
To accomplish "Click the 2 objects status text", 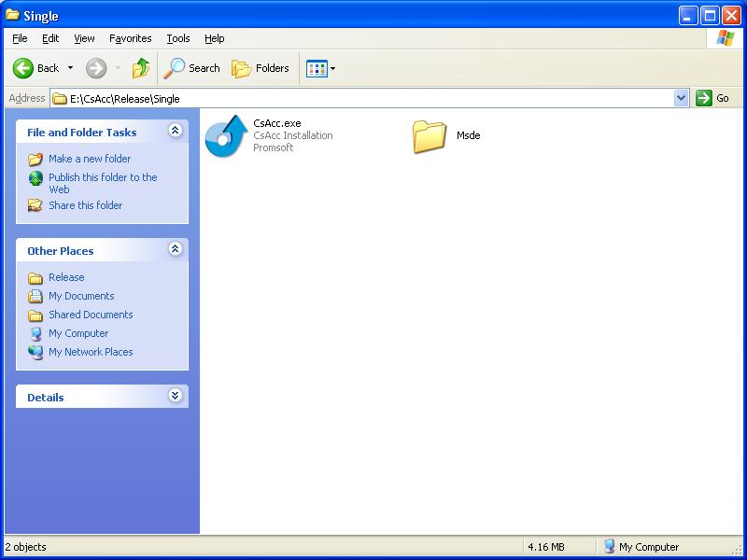I will 26,547.
